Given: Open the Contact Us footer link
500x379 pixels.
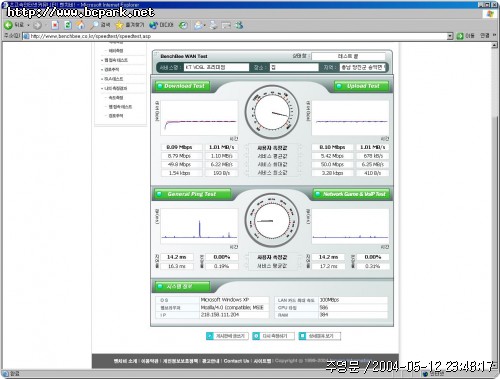Looking at the screenshot, I should tap(236, 361).
